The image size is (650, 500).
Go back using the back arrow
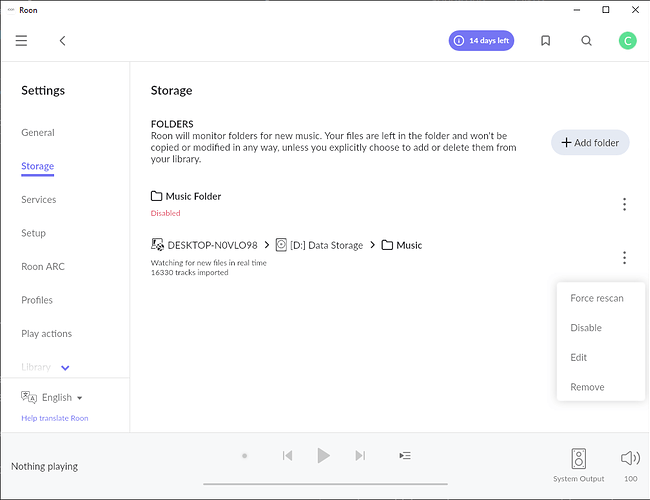click(x=62, y=41)
